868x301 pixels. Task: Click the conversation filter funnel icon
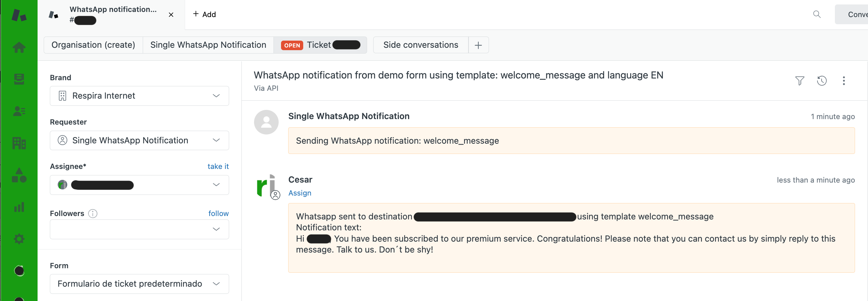pos(800,81)
